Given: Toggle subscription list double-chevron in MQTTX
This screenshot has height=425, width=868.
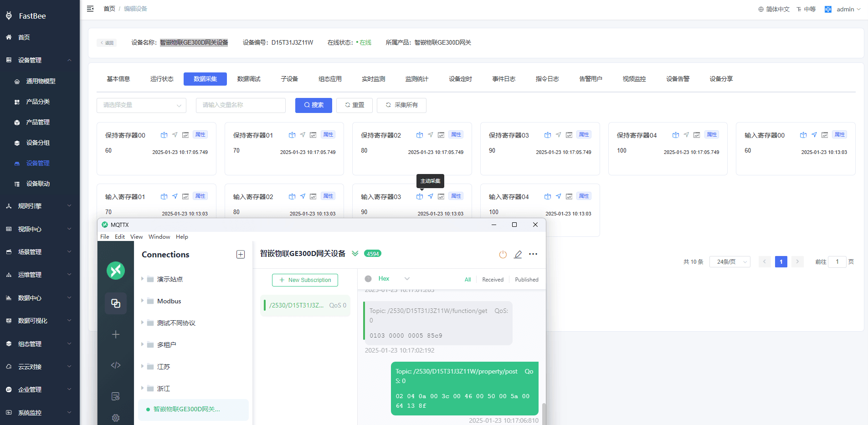Looking at the screenshot, I should click(355, 254).
